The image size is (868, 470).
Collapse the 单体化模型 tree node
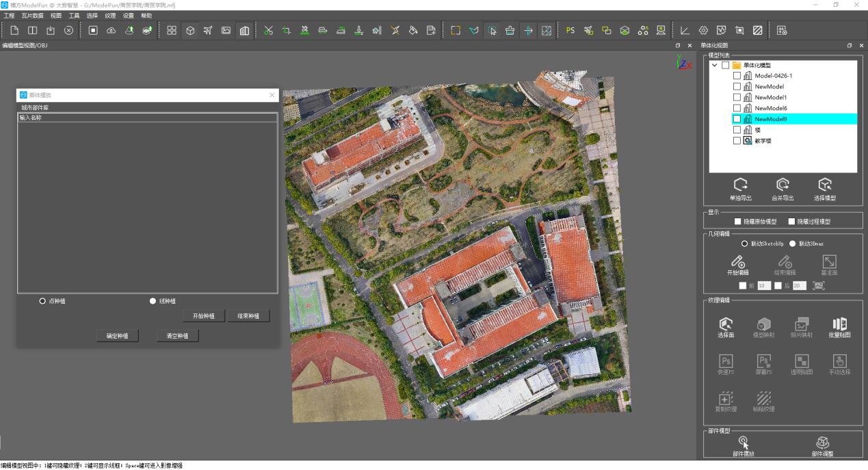coord(715,65)
